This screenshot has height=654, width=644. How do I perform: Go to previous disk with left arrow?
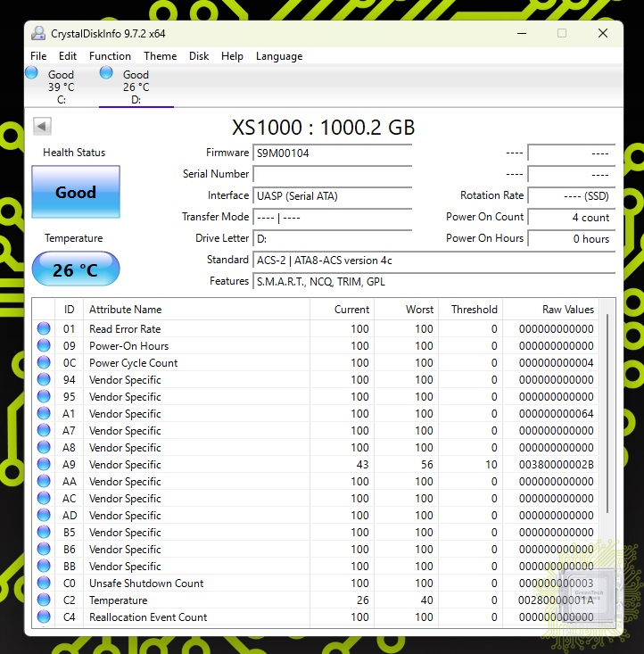pyautogui.click(x=41, y=126)
